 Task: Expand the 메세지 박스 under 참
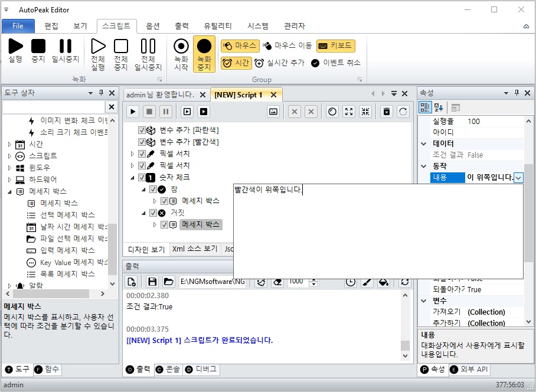[x=155, y=201]
